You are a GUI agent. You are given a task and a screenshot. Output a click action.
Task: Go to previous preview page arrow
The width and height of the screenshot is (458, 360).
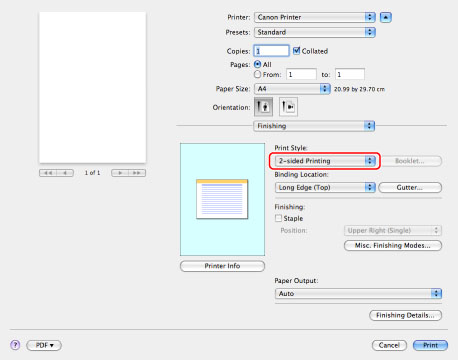click(x=65, y=173)
